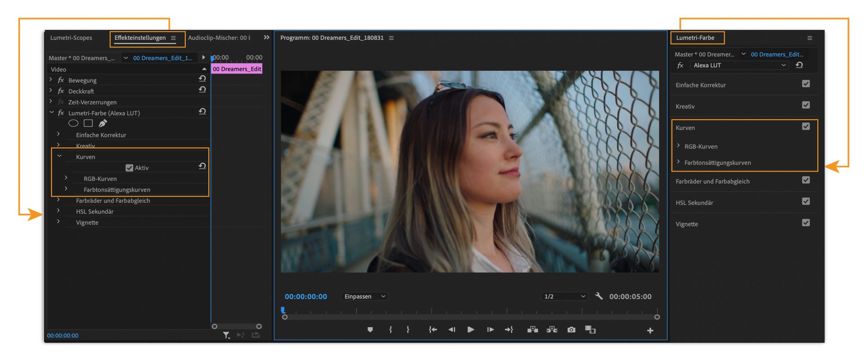Click the Add Marker icon
Viewport: 868px width, 361px height.
(370, 330)
